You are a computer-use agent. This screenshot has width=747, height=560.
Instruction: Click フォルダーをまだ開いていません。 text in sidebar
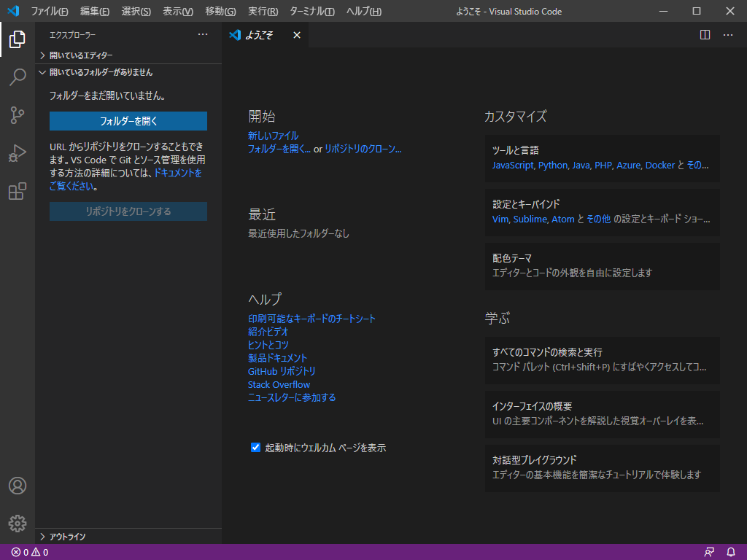coord(108,96)
